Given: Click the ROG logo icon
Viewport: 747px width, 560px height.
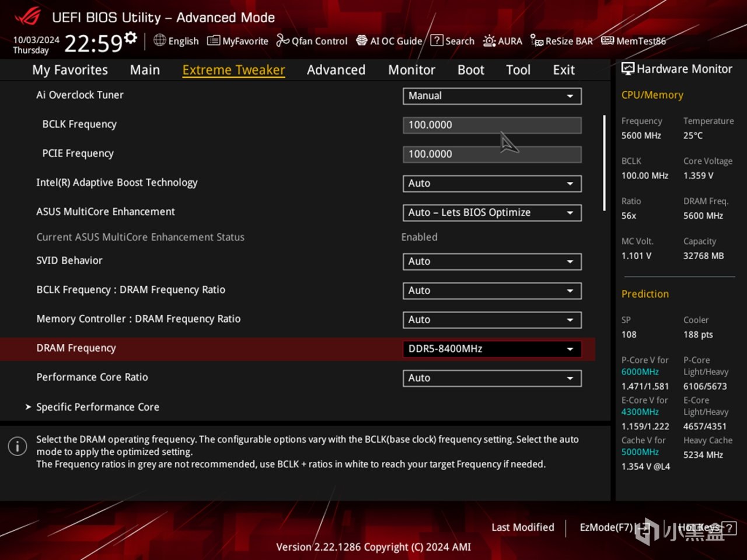Looking at the screenshot, I should pyautogui.click(x=27, y=16).
